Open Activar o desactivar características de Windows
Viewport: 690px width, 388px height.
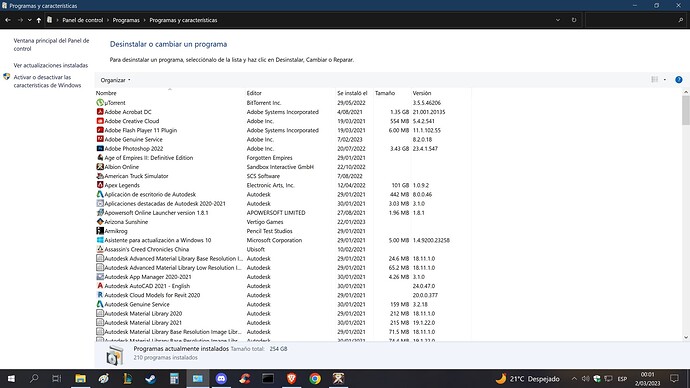pyautogui.click(x=47, y=81)
